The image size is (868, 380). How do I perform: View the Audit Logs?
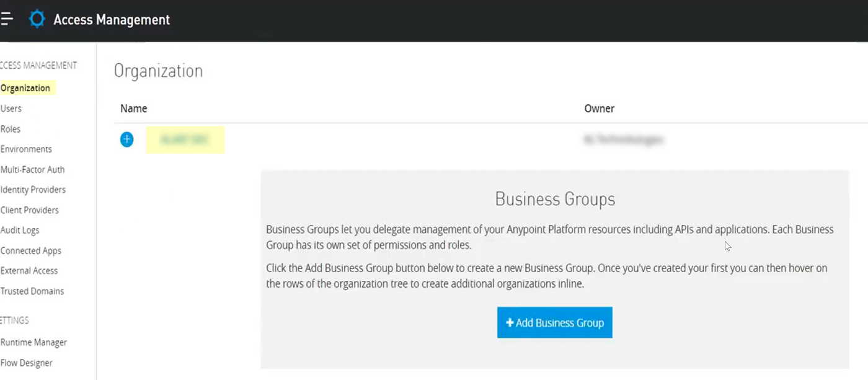(x=20, y=230)
